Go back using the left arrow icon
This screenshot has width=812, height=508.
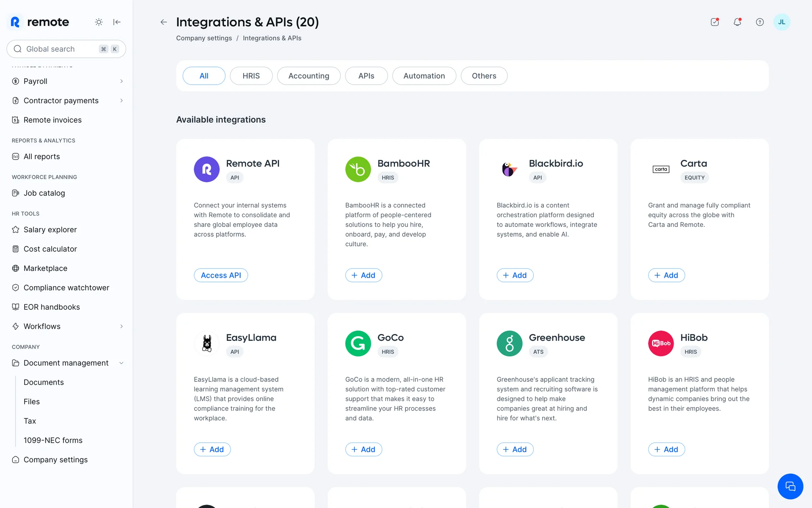pyautogui.click(x=164, y=22)
